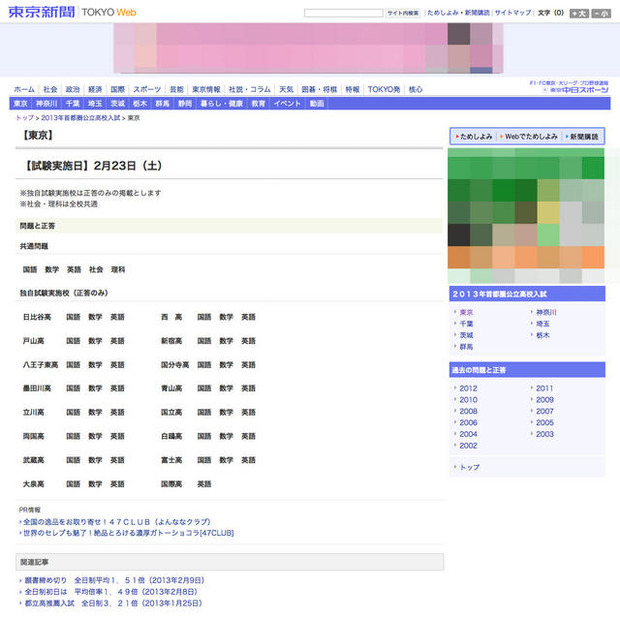Open 政治 section in main navigation
This screenshot has width=620, height=620.
(x=73, y=89)
